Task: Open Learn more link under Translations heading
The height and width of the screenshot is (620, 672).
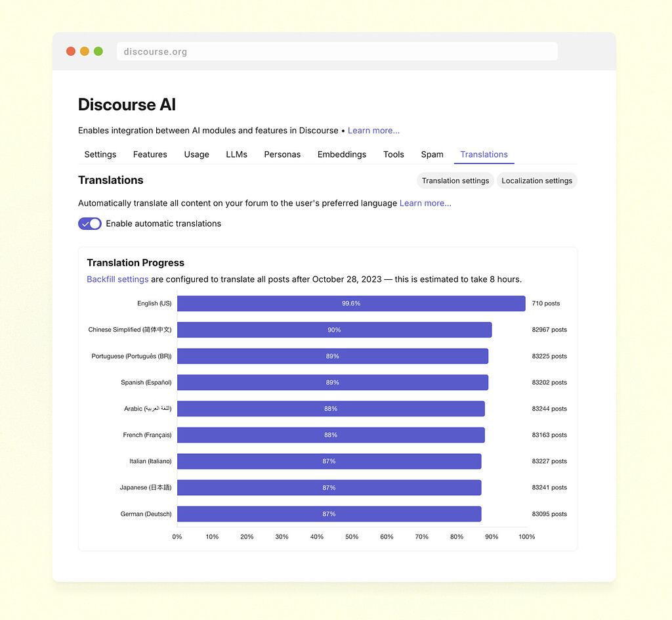Action: pyautogui.click(x=425, y=204)
